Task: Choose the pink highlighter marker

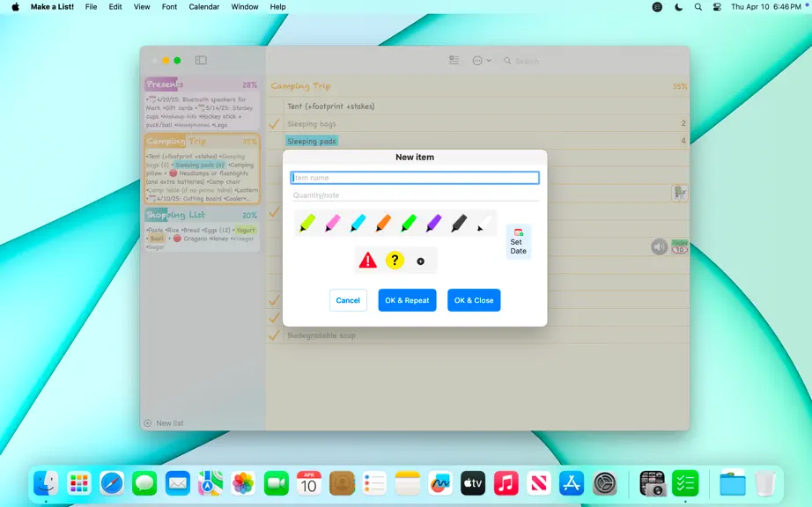Action: click(x=333, y=223)
